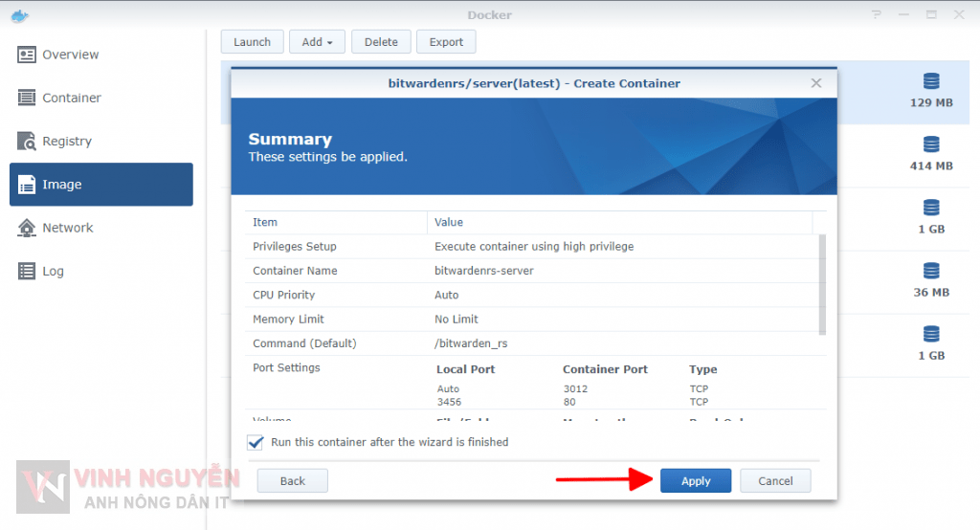Click the 36 MB database icon
The width and height of the screenshot is (980, 530).
931,271
